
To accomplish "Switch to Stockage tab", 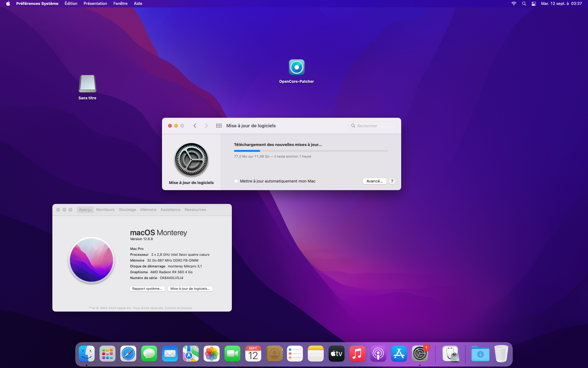I will pyautogui.click(x=127, y=210).
